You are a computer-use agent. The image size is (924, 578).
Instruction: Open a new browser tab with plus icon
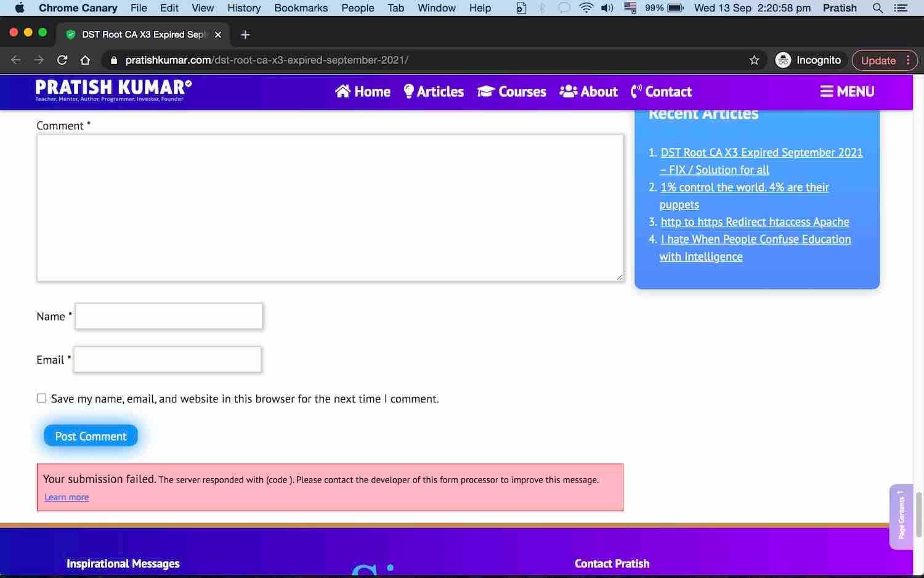tap(245, 35)
